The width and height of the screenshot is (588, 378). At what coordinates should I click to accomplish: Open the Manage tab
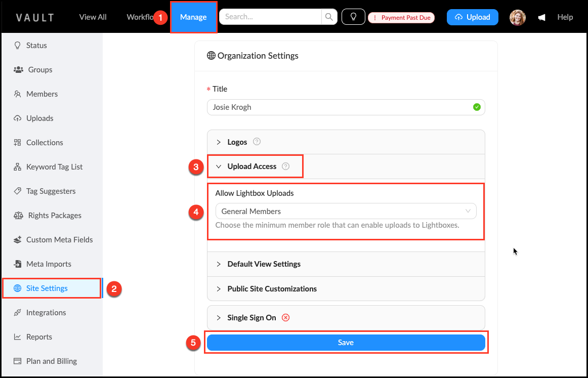coord(193,17)
